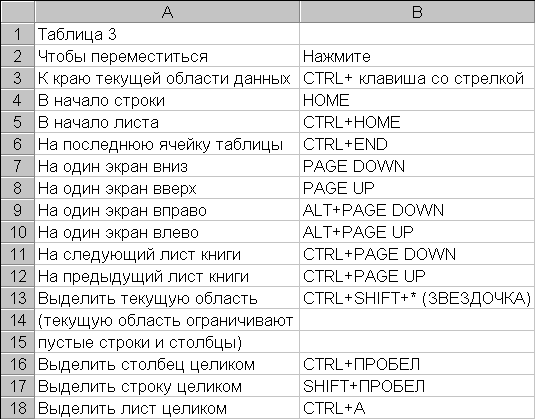Click cell 'ALT+PAGE UP'
Screen dimensions: 535x419
417,232
